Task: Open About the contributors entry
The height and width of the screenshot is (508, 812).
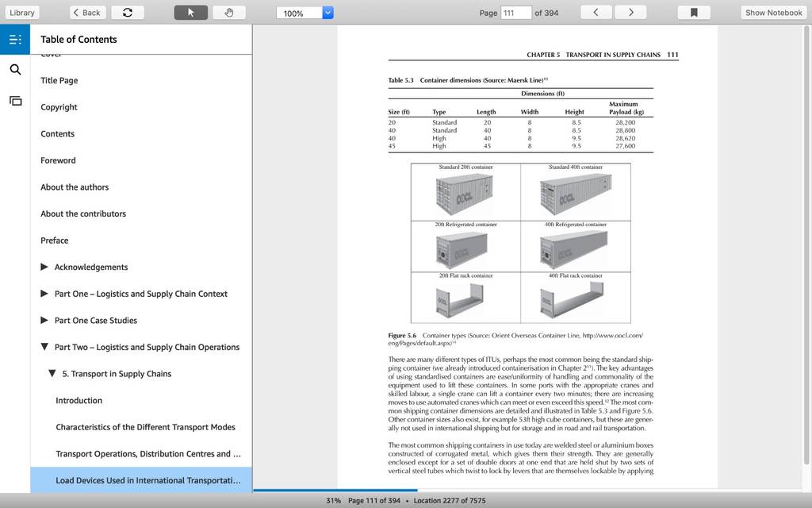Action: point(83,214)
